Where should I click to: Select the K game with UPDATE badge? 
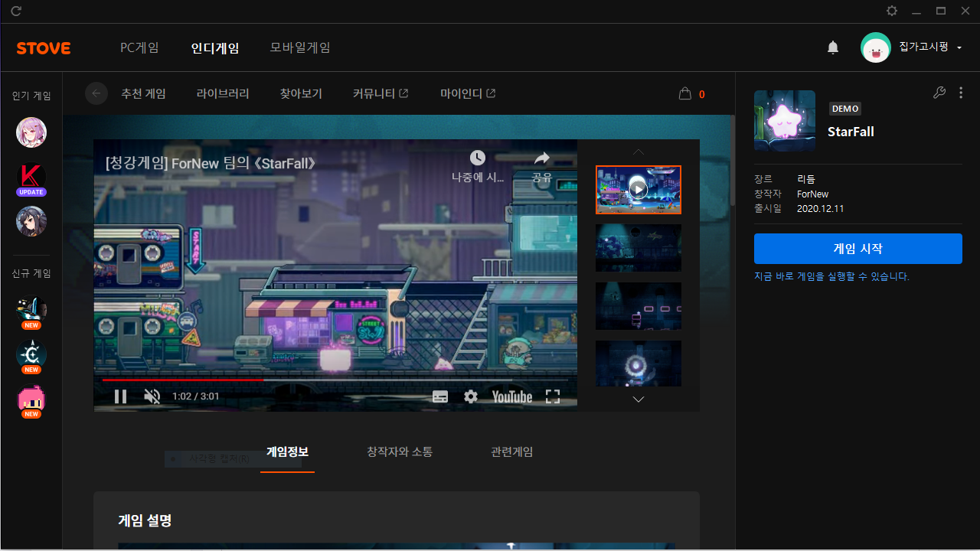tap(31, 178)
